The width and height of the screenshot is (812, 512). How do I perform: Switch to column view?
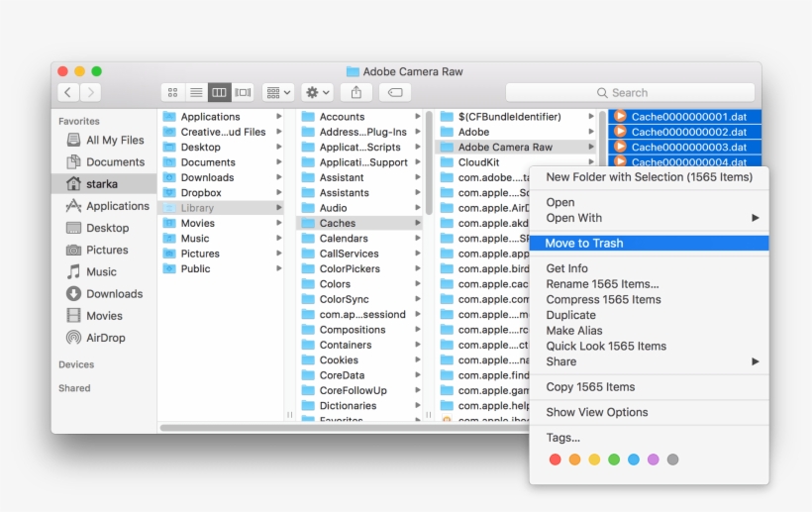[x=219, y=93]
